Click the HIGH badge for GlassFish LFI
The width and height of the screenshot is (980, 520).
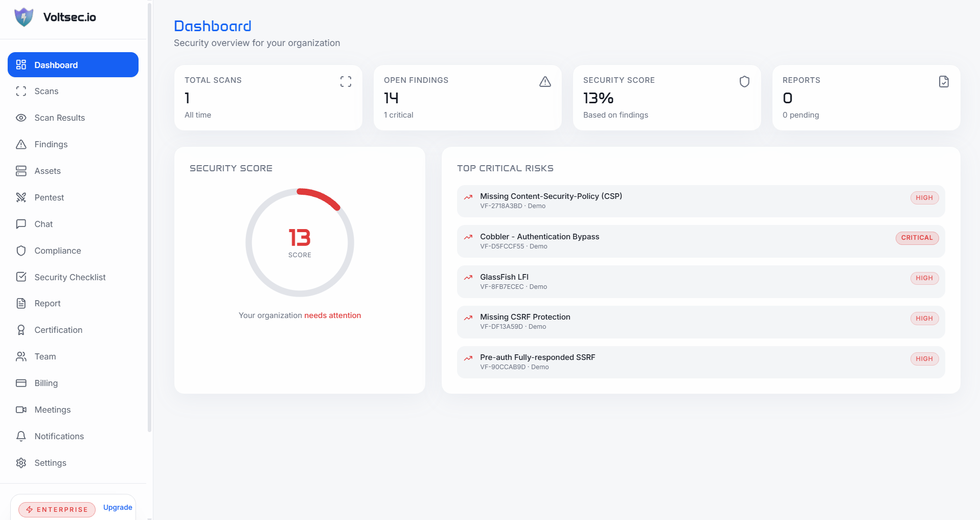[924, 278]
